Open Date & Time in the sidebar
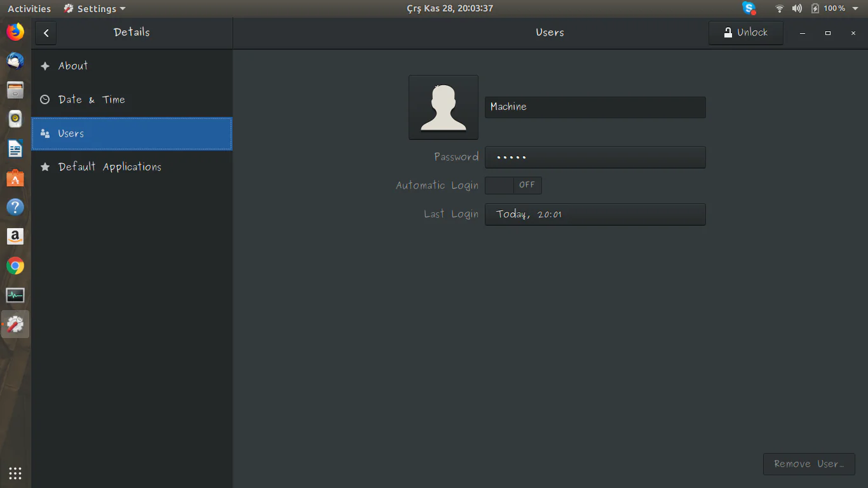868x488 pixels. (132, 100)
